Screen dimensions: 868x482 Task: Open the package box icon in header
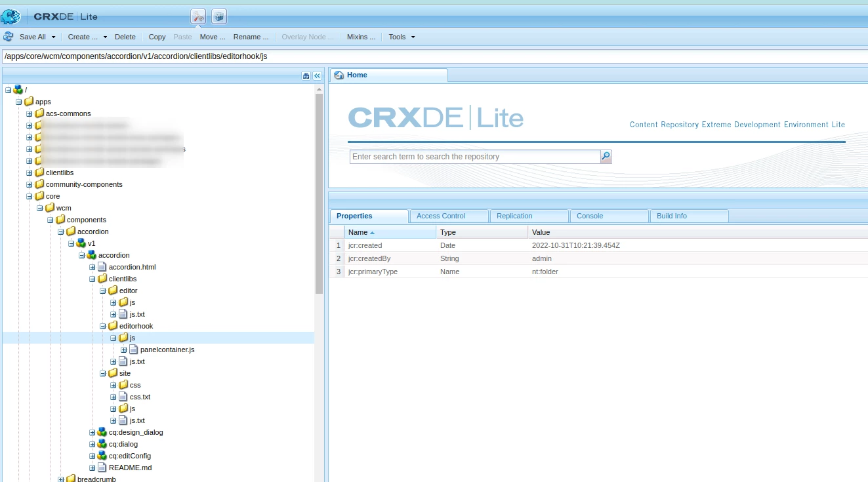pyautogui.click(x=219, y=16)
